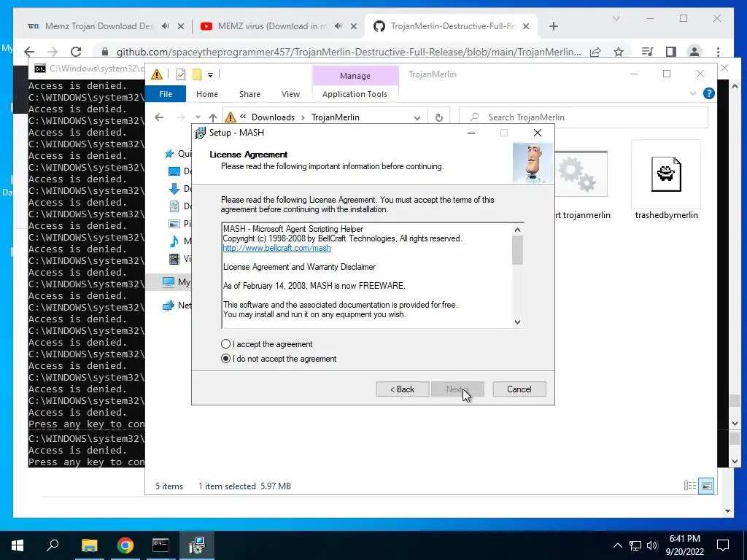This screenshot has width=747, height=560.
Task: Click the refresh button in Explorer
Action: tap(438, 117)
